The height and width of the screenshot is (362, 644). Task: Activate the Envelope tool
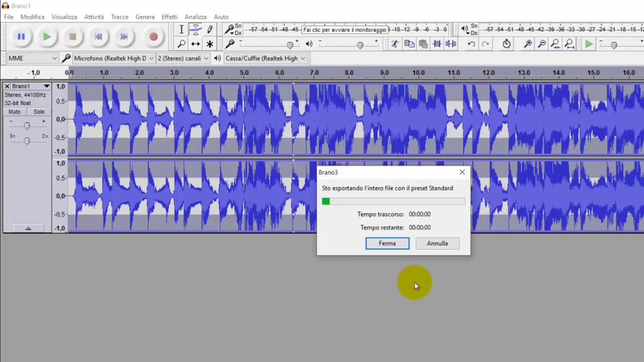[x=196, y=30]
